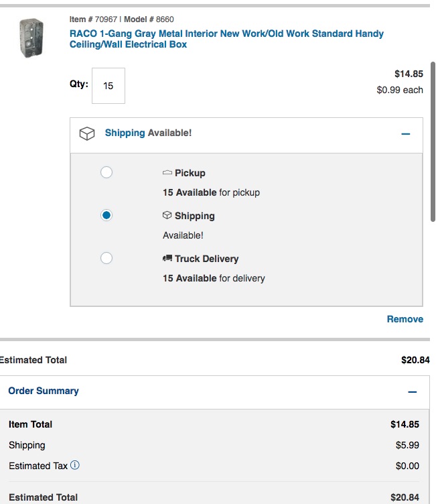
Task: Collapse the Order Summary with minus icon
Action: pyautogui.click(x=412, y=392)
